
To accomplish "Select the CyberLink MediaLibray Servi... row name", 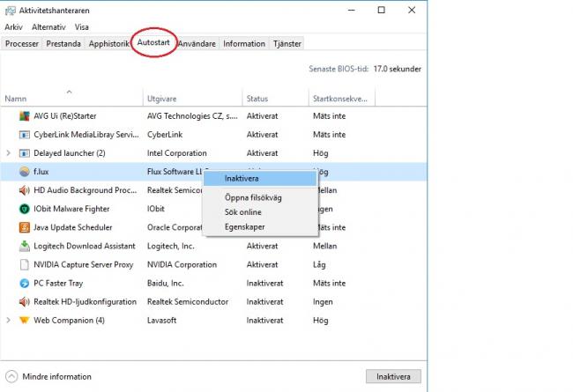I will pyautogui.click(x=86, y=135).
